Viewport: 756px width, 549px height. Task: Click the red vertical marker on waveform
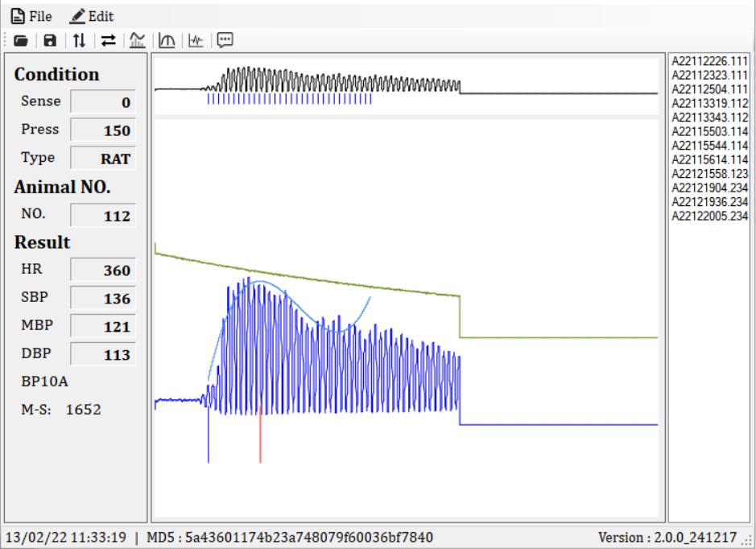pyautogui.click(x=260, y=439)
